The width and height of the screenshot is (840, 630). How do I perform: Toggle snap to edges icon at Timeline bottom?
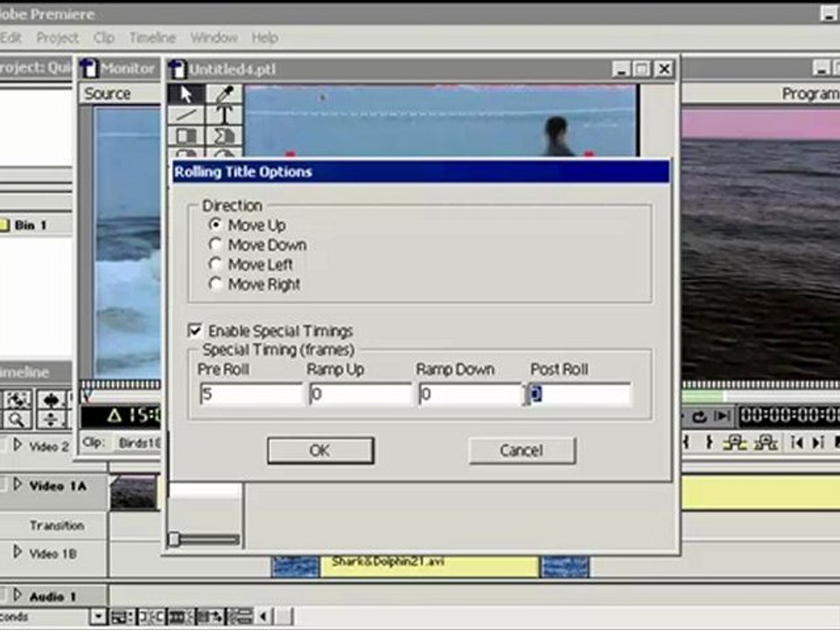[x=151, y=617]
